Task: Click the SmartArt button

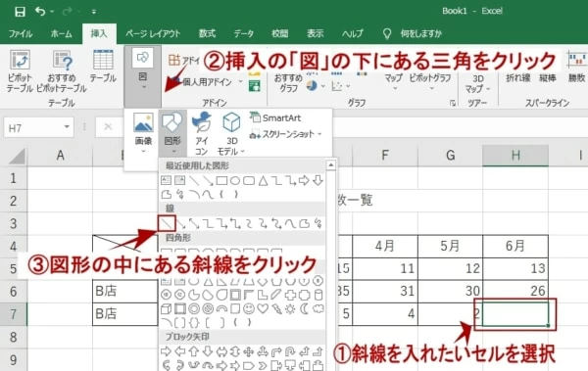Action: click(x=275, y=117)
